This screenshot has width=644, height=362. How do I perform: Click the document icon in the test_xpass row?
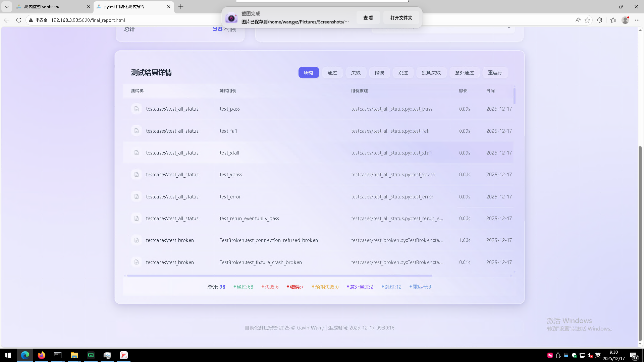click(x=137, y=175)
